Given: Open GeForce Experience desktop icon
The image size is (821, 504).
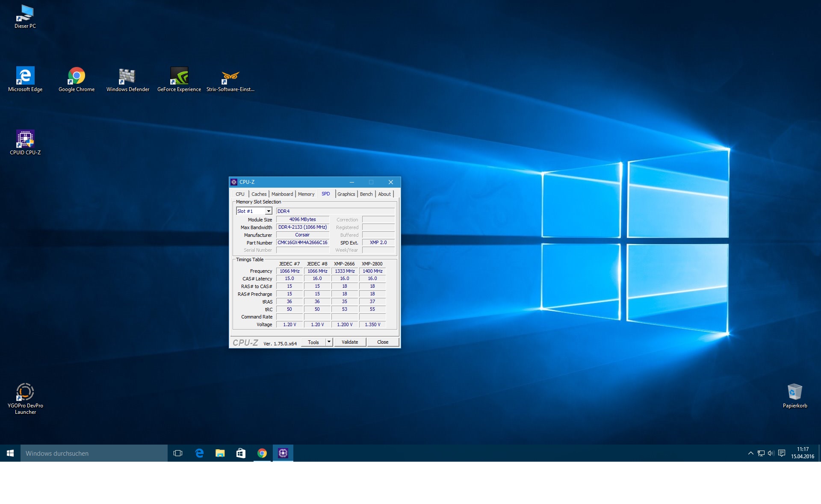Looking at the screenshot, I should pos(179,76).
